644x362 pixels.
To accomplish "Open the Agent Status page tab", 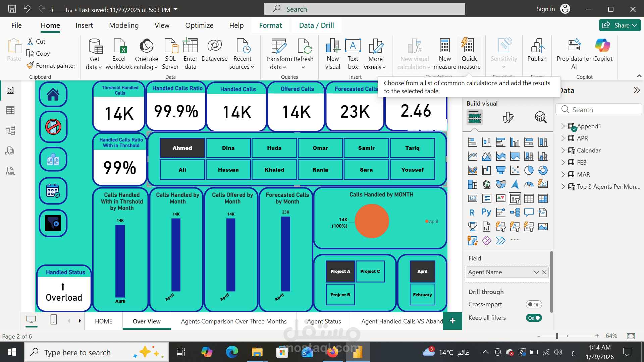I will click(x=324, y=321).
